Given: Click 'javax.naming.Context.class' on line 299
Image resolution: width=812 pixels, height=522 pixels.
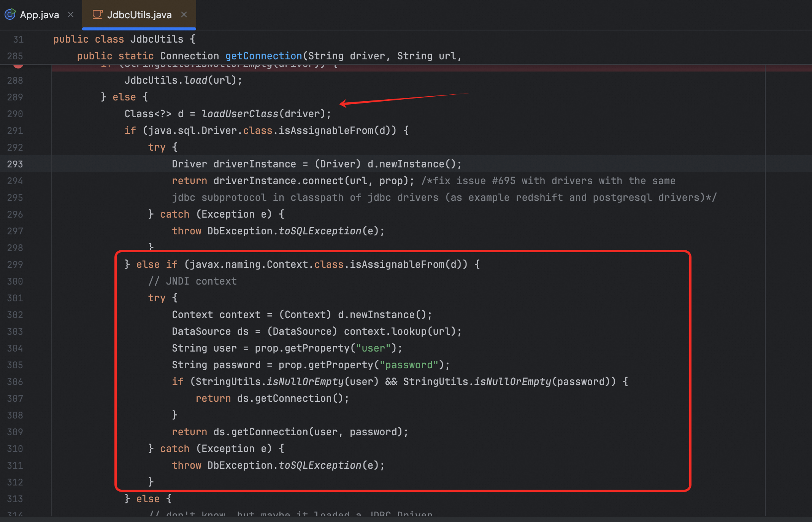Looking at the screenshot, I should pyautogui.click(x=266, y=264).
